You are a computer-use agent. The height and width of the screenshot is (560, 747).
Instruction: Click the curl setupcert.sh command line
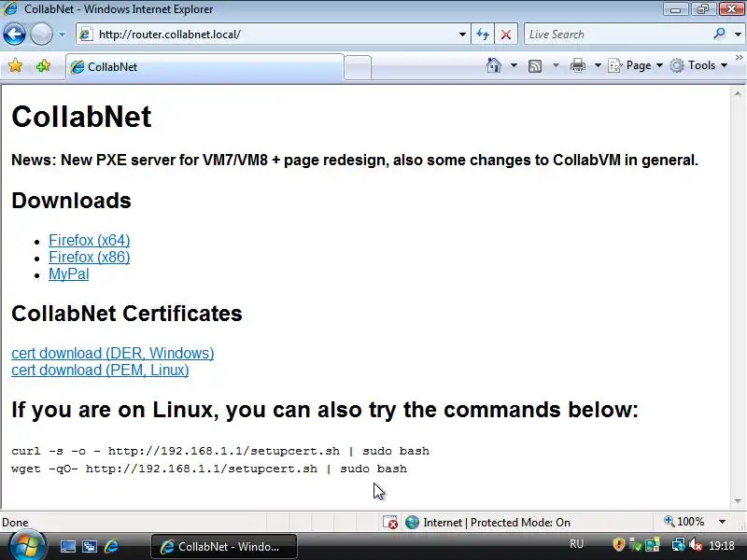220,451
